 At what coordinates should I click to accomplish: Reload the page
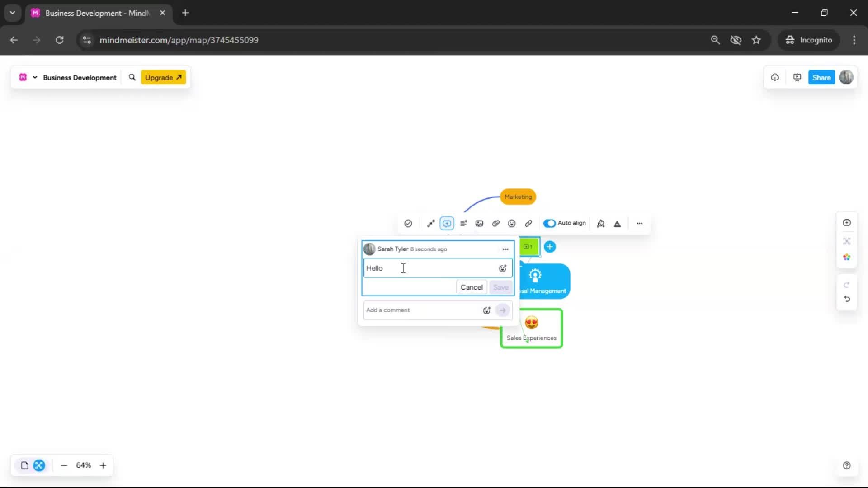tap(59, 40)
